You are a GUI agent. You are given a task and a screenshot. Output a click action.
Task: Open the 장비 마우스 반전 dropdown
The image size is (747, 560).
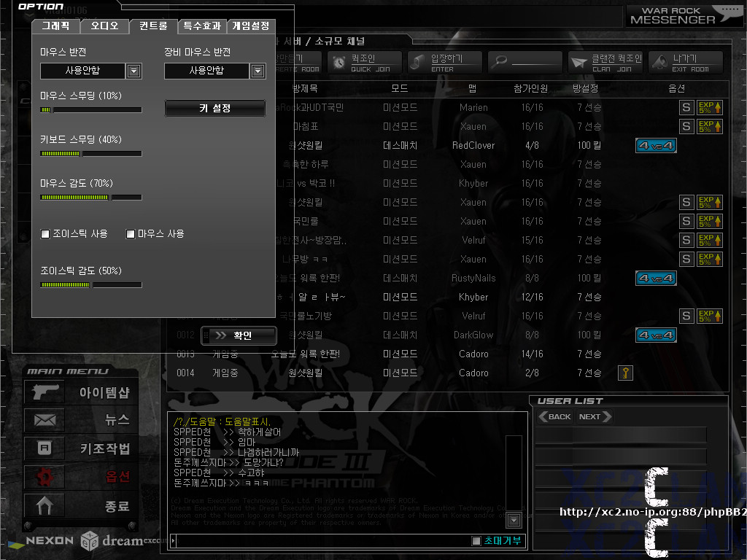(x=258, y=71)
